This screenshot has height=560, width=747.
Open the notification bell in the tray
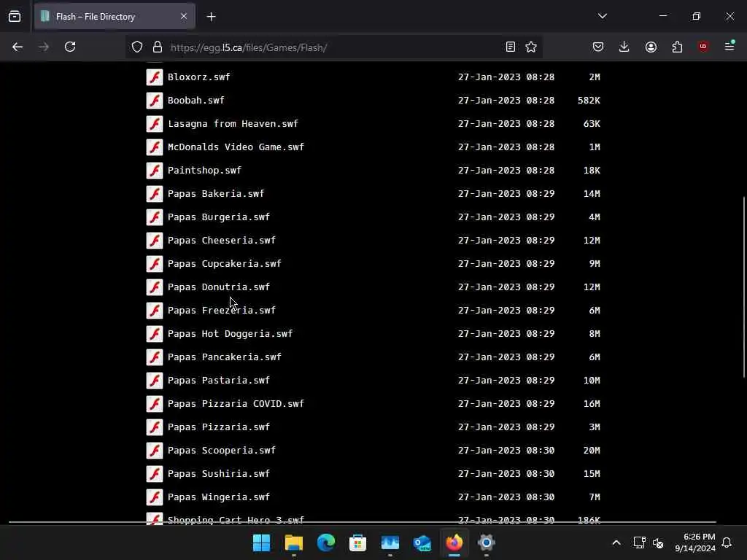tap(727, 542)
